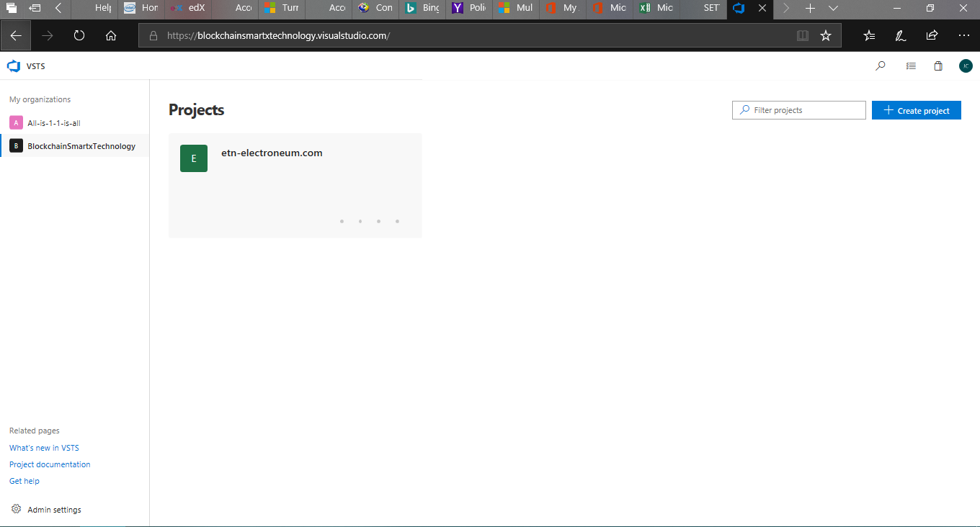Click the VSTS text in header
This screenshot has height=527, width=980.
[36, 66]
